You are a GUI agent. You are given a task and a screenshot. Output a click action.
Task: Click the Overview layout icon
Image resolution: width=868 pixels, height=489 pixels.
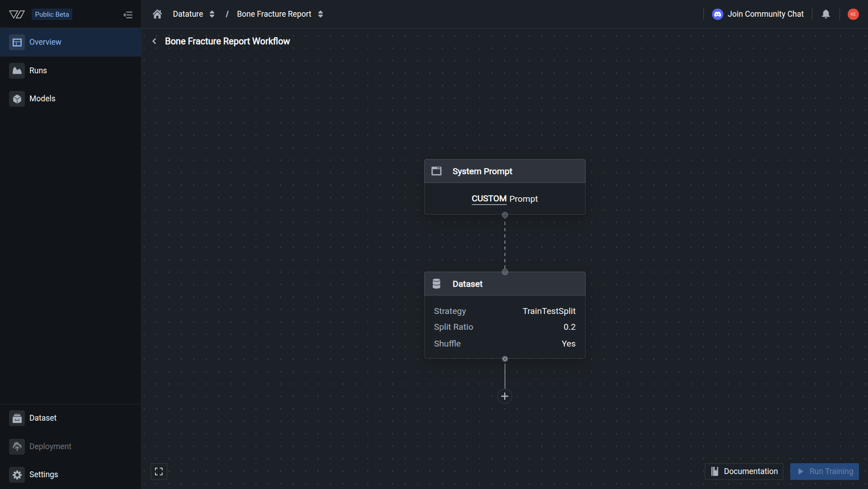(17, 43)
